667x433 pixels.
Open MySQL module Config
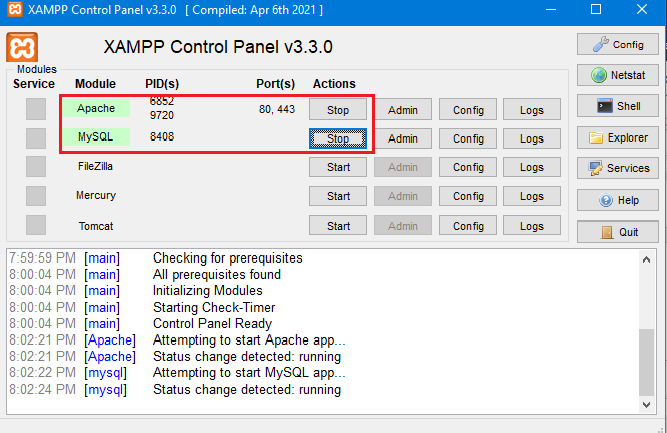[467, 138]
